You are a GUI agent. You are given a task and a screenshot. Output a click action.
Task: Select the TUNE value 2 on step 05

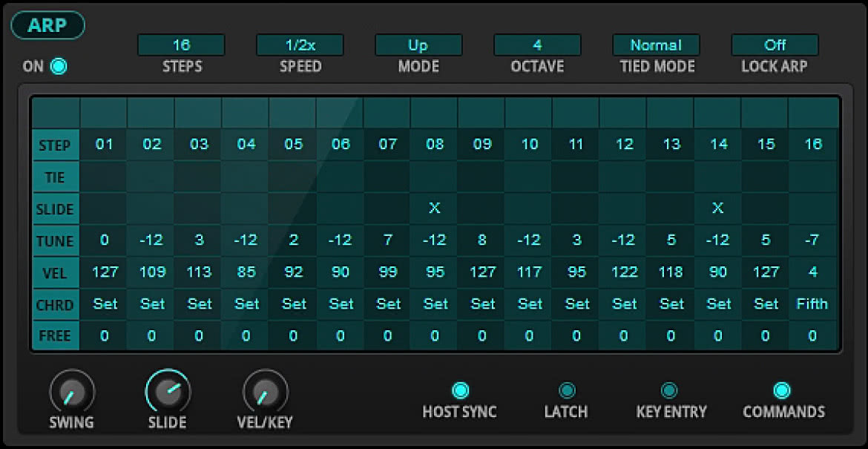tap(293, 241)
